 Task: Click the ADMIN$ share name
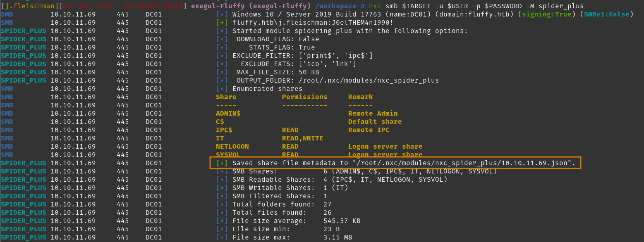[228, 114]
